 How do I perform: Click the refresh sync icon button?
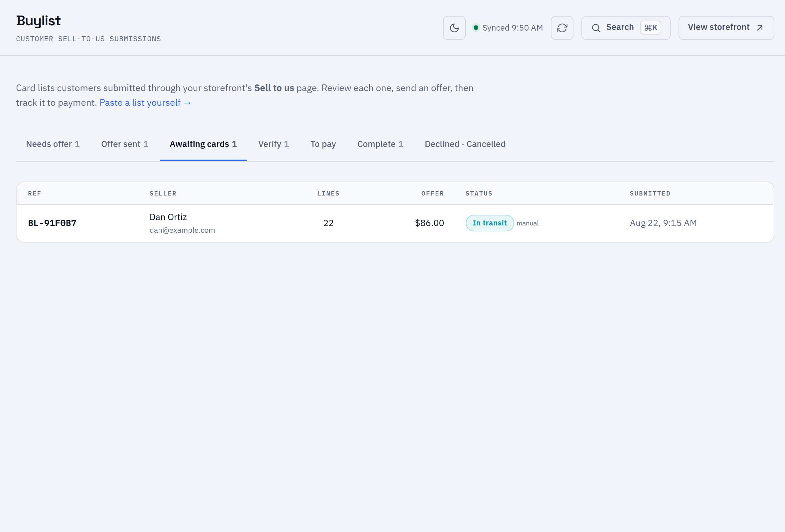click(x=562, y=28)
